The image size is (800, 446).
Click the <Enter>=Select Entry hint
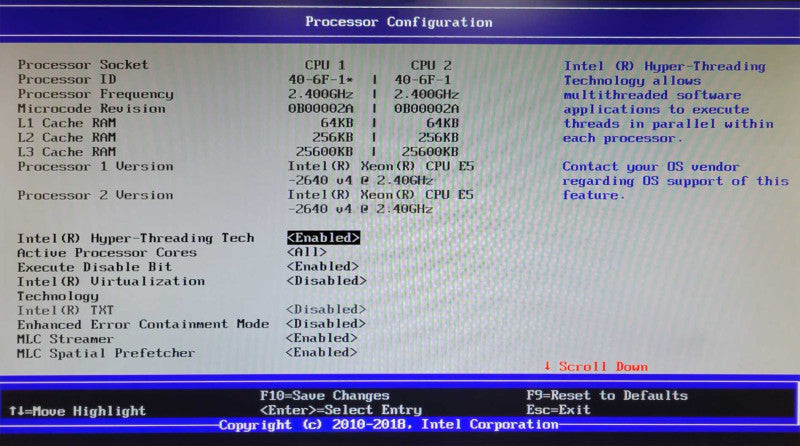pyautogui.click(x=341, y=410)
